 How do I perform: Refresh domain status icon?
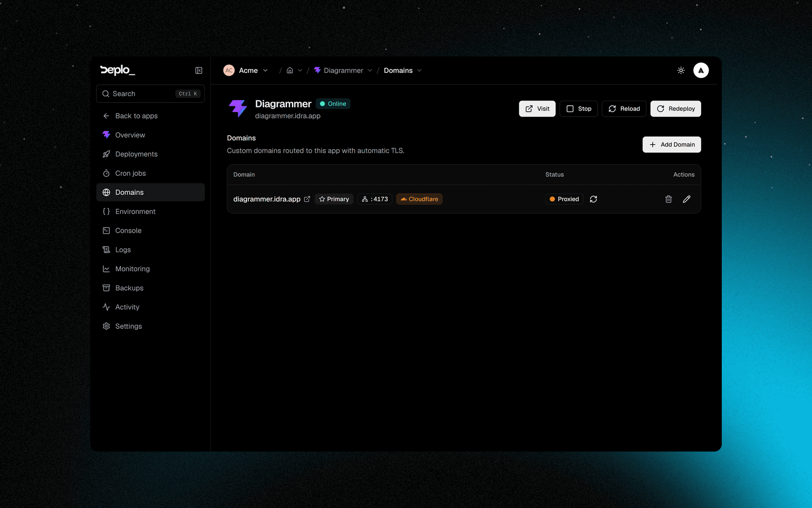click(x=593, y=199)
